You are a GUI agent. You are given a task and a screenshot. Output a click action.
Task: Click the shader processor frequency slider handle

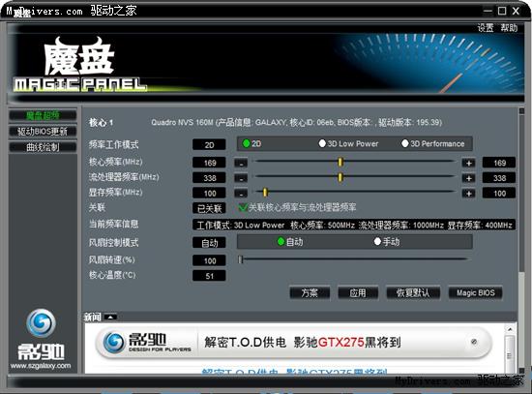[x=340, y=177]
